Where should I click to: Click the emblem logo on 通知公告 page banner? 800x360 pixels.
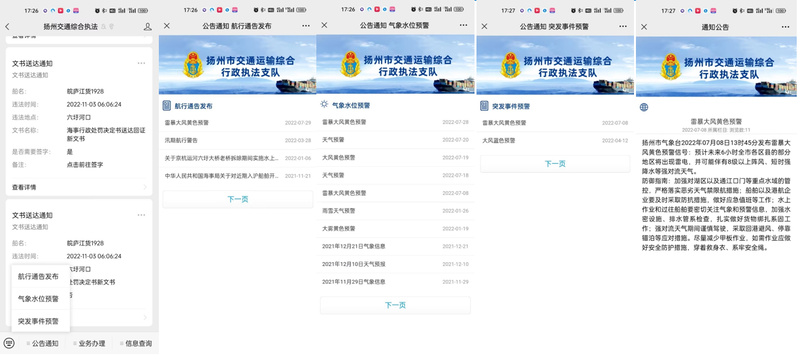[x=670, y=67]
